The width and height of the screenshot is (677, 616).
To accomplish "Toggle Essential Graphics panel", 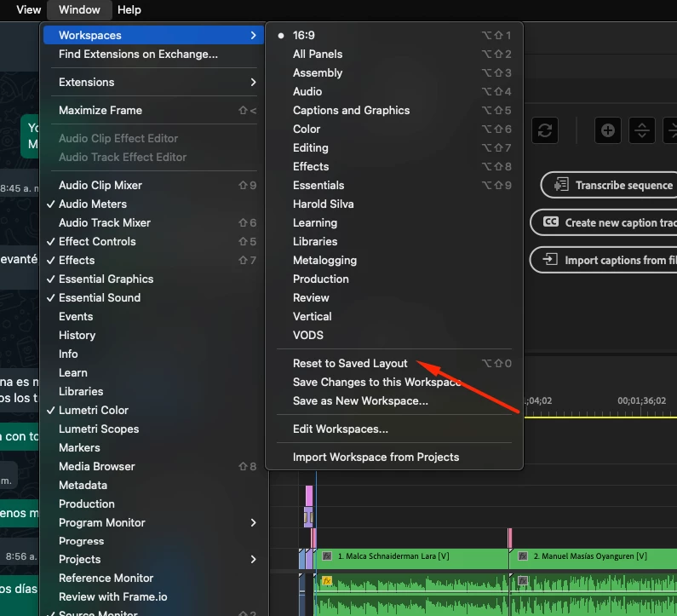I will (153, 279).
